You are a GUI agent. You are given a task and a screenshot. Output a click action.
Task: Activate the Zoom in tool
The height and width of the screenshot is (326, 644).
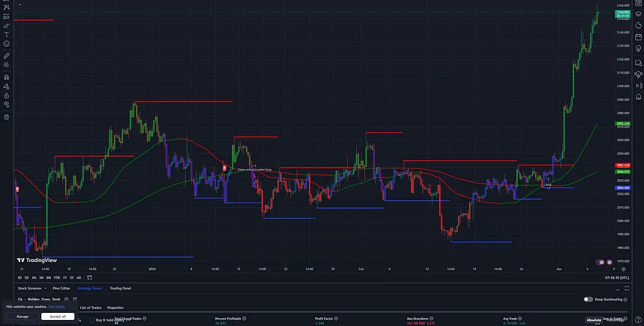[7, 65]
